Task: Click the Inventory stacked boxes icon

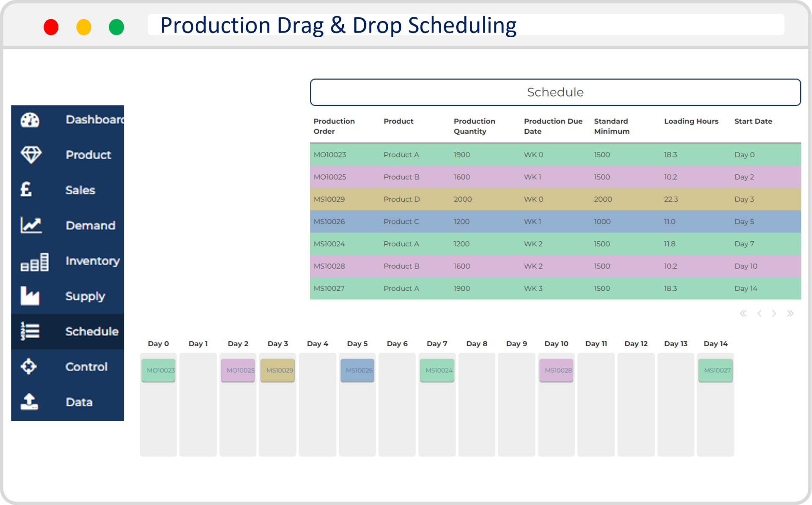Action: 34,262
